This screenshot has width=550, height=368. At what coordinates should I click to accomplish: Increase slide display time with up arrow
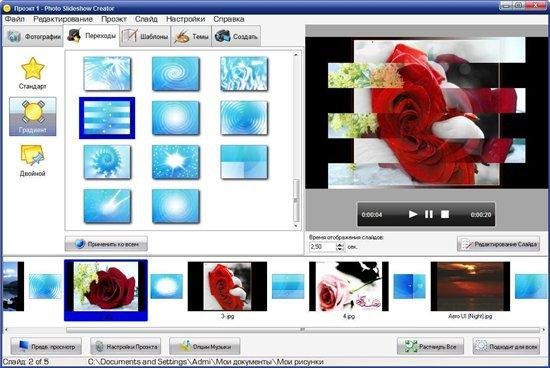click(x=340, y=245)
